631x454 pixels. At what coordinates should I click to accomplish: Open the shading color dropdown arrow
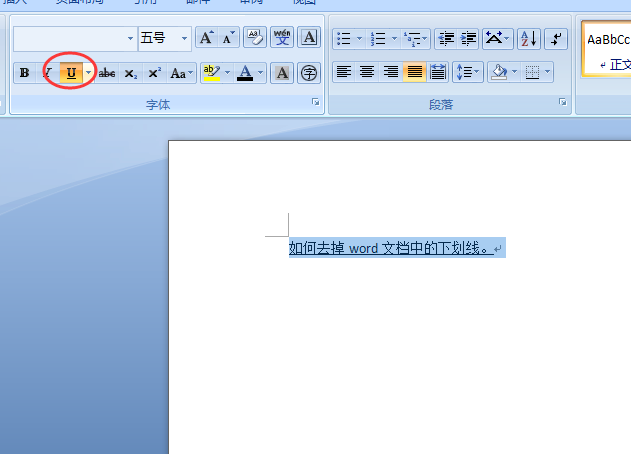pyautogui.click(x=514, y=72)
